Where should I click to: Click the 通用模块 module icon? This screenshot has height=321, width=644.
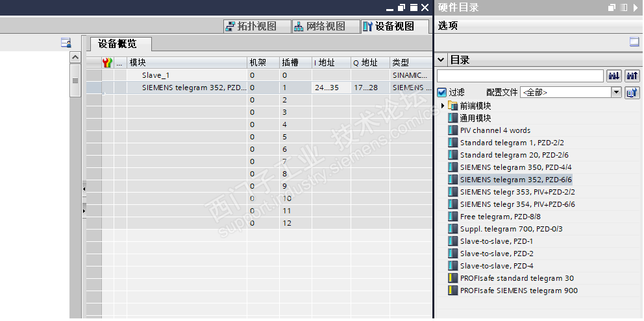(452, 118)
